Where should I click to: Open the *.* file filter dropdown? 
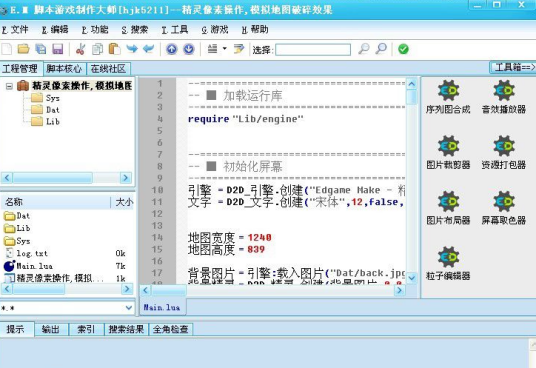click(129, 308)
